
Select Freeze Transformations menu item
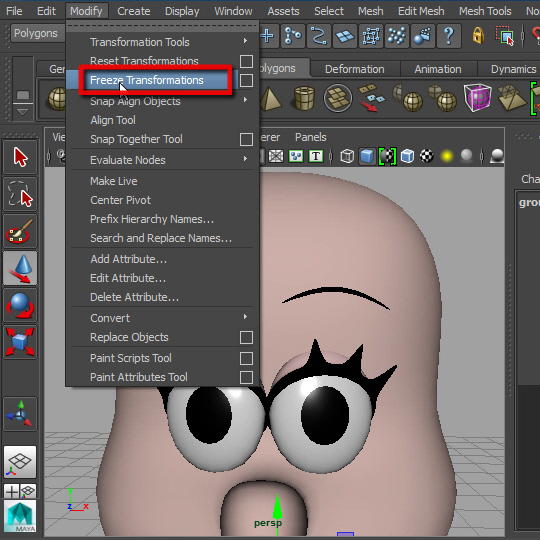point(147,80)
